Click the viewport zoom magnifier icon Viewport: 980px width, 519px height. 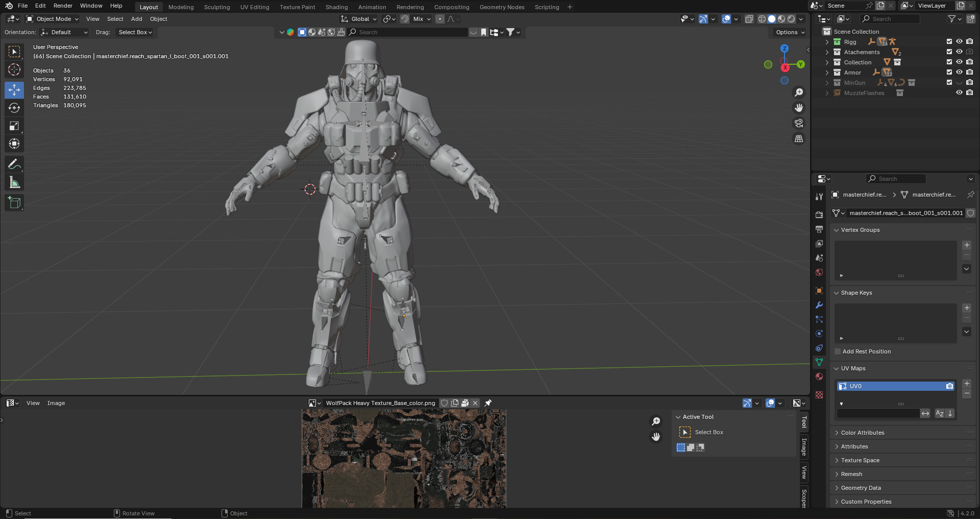(x=799, y=92)
